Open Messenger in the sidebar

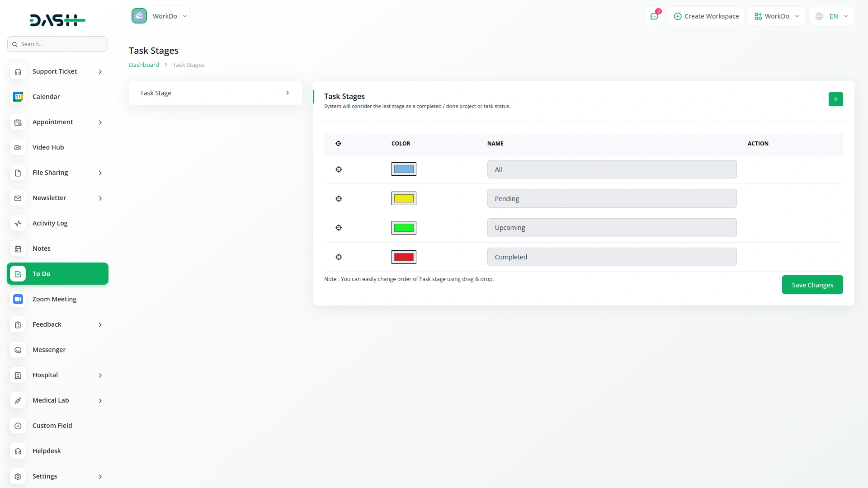click(49, 350)
